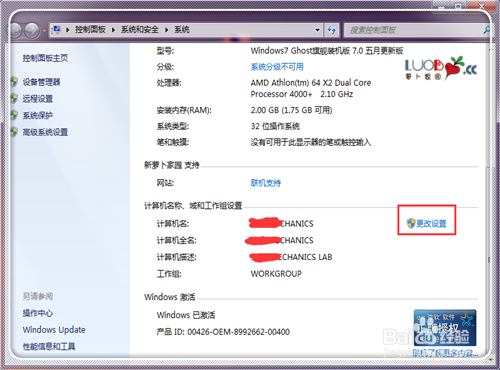Open address bar history dropdown arrow
This screenshot has height=370, width=500.
point(317,30)
